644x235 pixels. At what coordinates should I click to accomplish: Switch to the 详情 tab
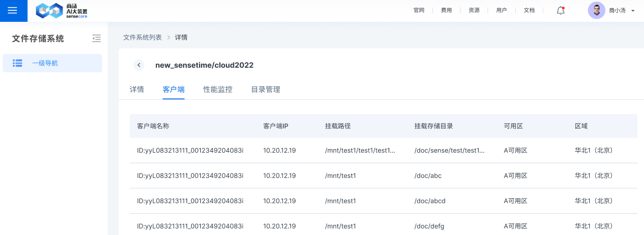[x=137, y=89]
